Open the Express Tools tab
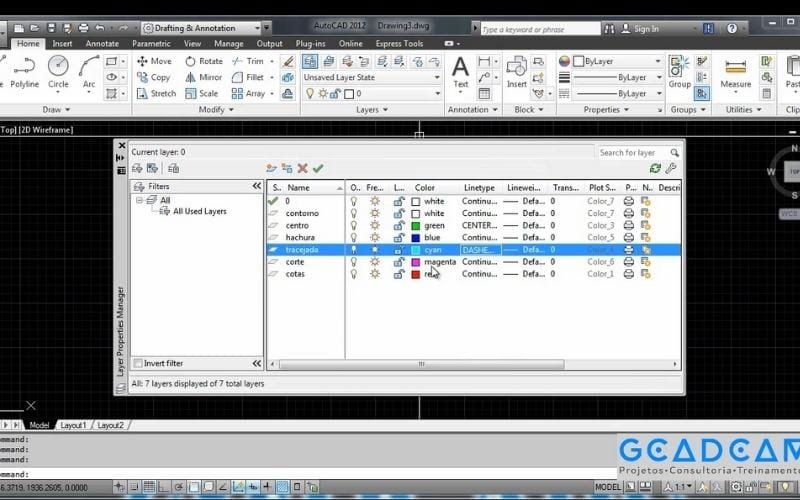 tap(399, 44)
